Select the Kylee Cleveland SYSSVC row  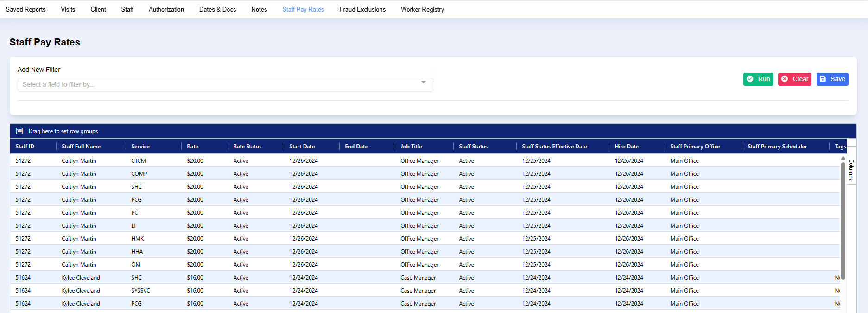pos(424,291)
